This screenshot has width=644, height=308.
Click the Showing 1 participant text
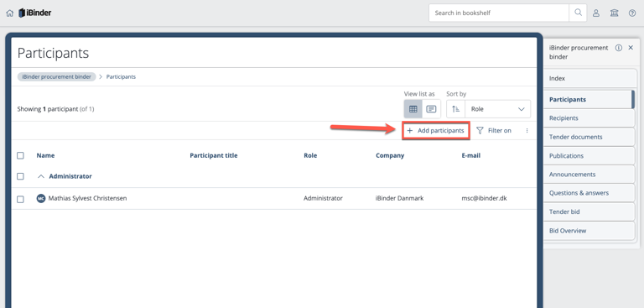tap(55, 109)
